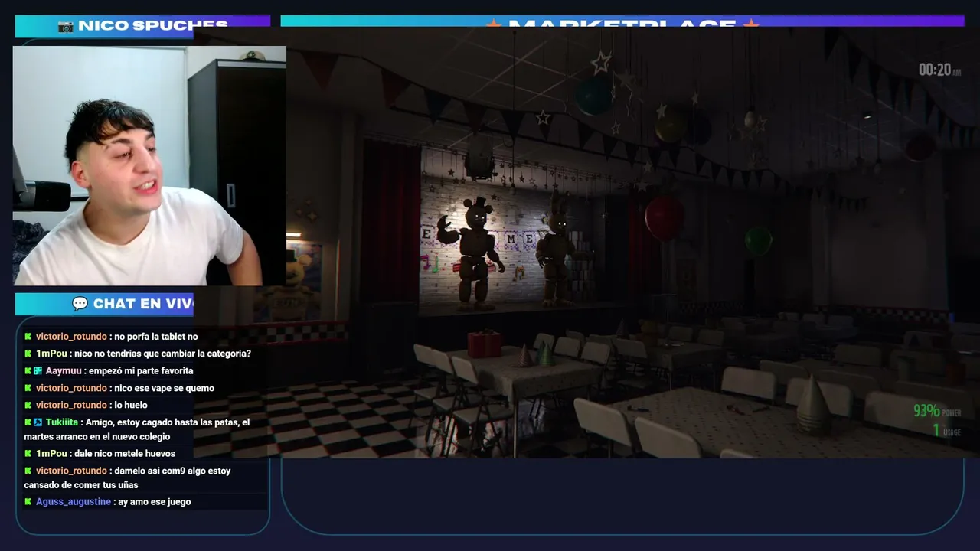Click the MARKETPLACE banner title

(x=622, y=23)
